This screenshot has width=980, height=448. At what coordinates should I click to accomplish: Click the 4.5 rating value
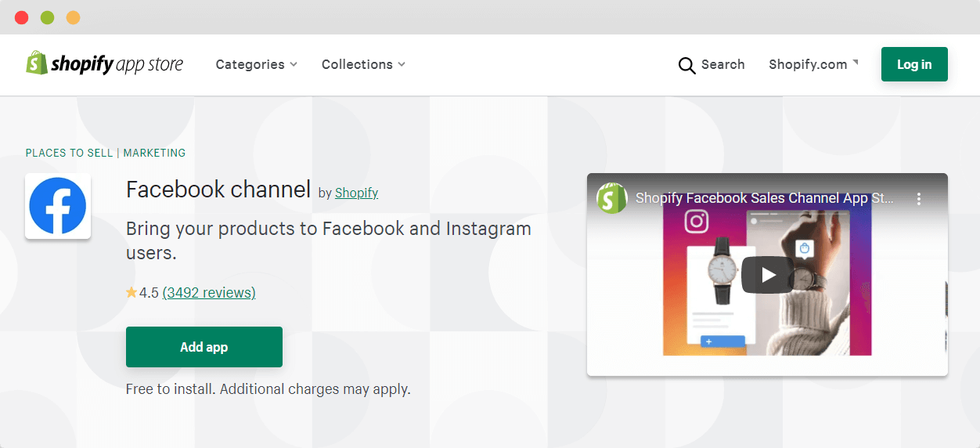point(149,293)
